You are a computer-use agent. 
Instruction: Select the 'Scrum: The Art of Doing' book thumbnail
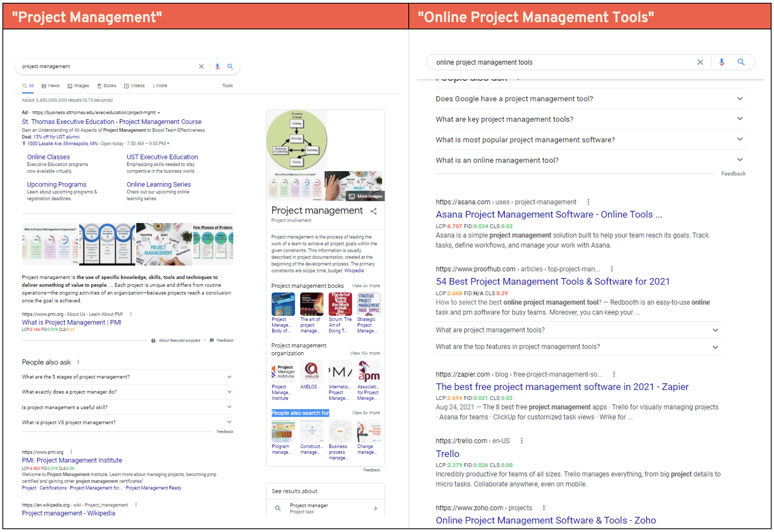click(x=340, y=304)
